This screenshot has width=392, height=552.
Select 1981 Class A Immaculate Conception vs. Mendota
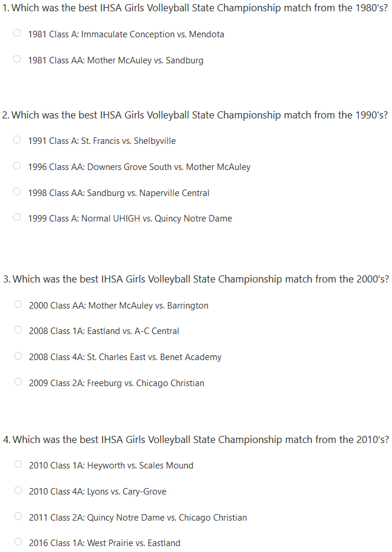[x=17, y=33]
